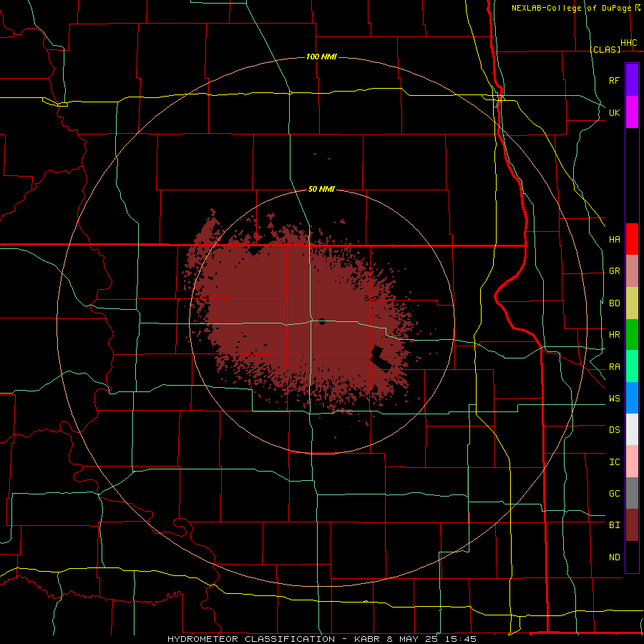Click the HHC product label

tap(628, 43)
